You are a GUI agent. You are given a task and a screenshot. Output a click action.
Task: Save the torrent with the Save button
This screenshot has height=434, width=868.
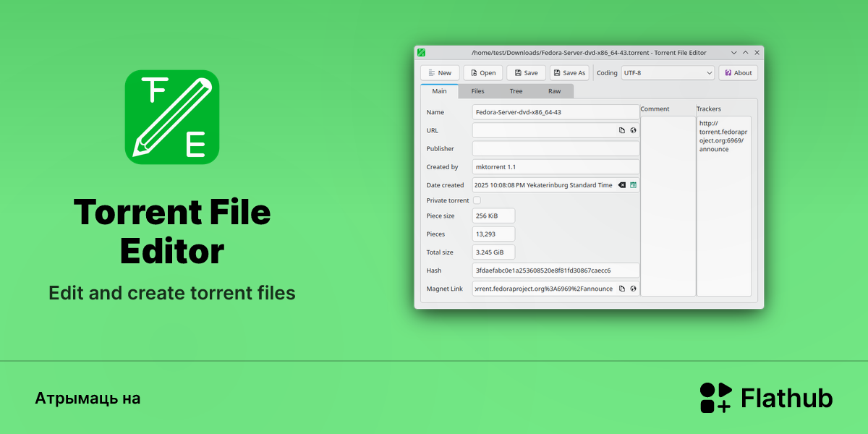[526, 73]
